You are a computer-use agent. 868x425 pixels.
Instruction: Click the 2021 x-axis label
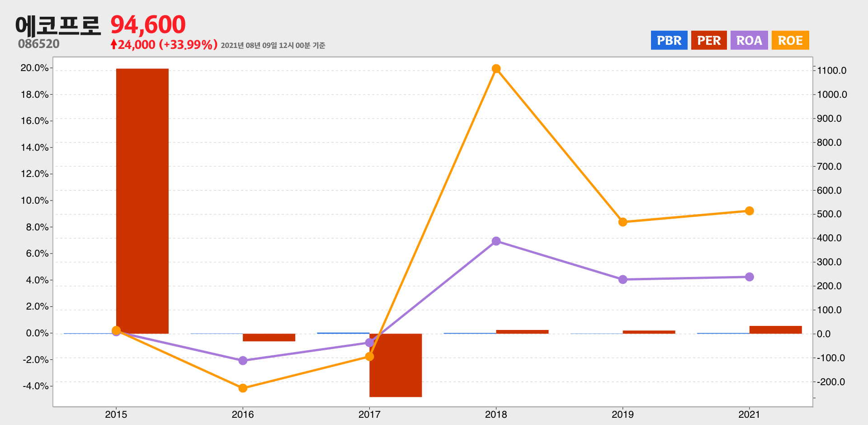pyautogui.click(x=749, y=414)
